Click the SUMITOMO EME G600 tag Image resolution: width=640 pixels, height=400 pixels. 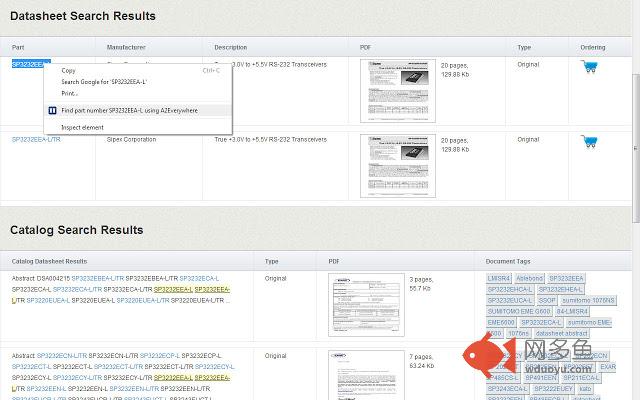coord(519,311)
